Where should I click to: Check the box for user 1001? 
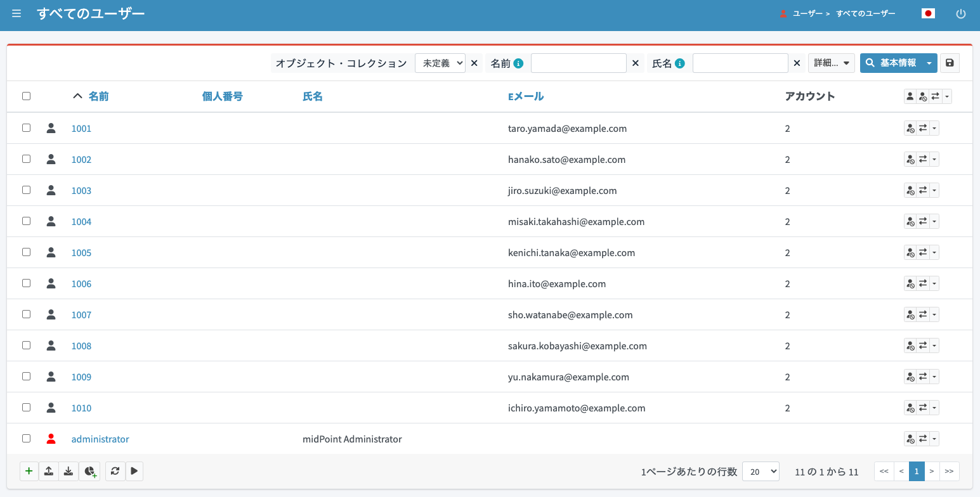[x=26, y=127]
